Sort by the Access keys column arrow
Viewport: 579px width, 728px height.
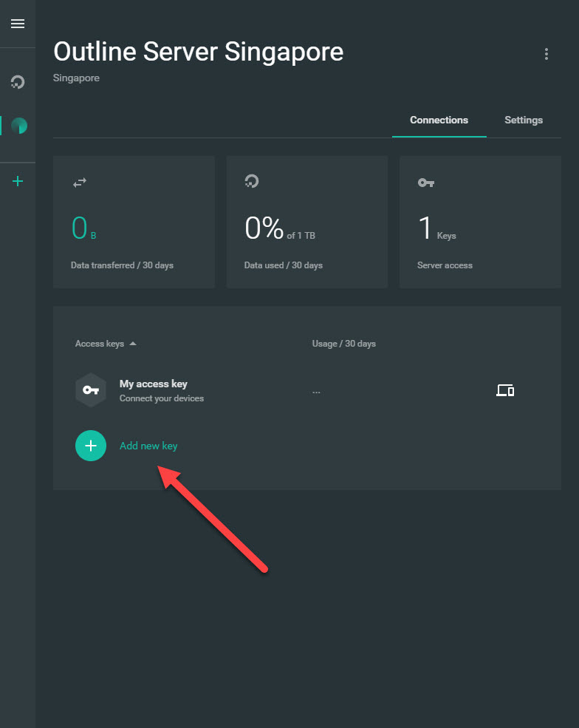pos(133,344)
